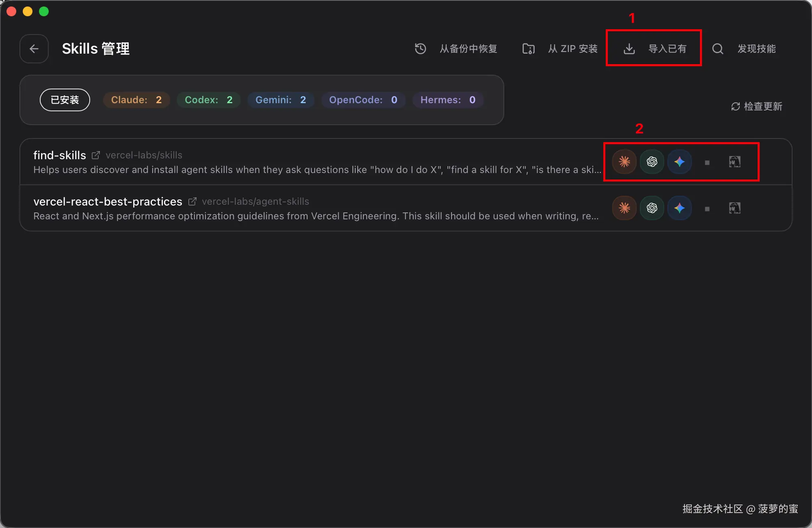Toggle Codex icon for vercel-react-best-practices

(652, 208)
